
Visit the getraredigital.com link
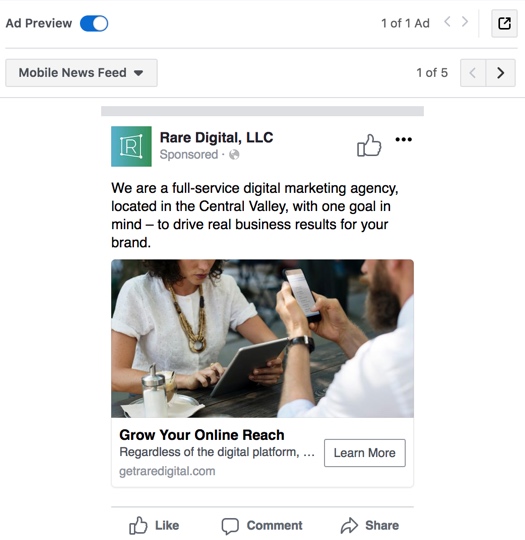coord(167,471)
